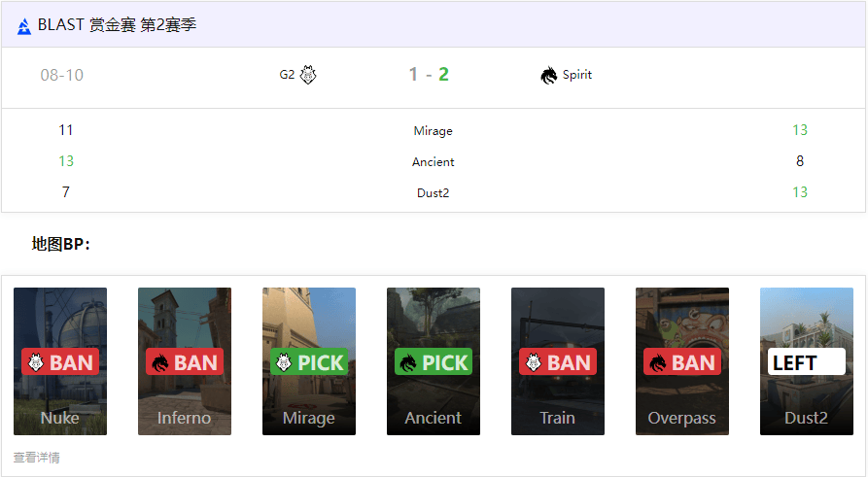Open the Inferno map card
Viewport: 868px width, 477px height.
click(185, 361)
